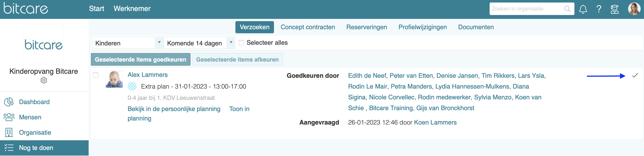The image size is (644, 156).
Task: Click the striped Extra plan color swatch
Action: click(x=132, y=86)
